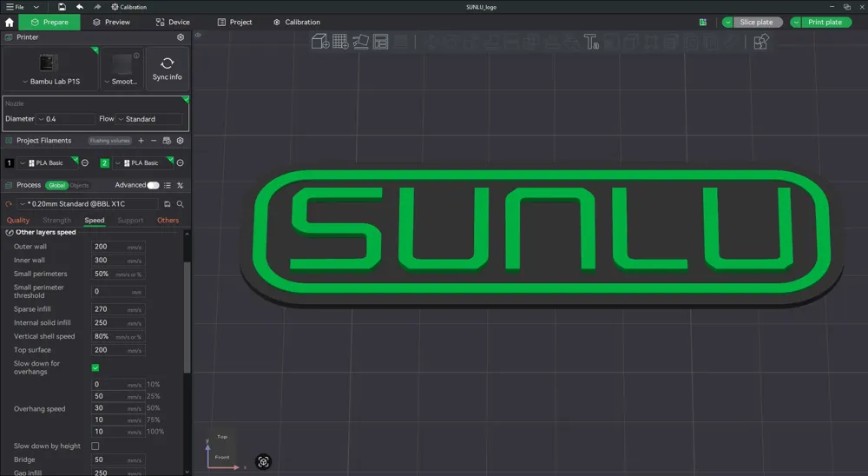Open the File menu
This screenshot has width=868, height=476.
coord(16,7)
